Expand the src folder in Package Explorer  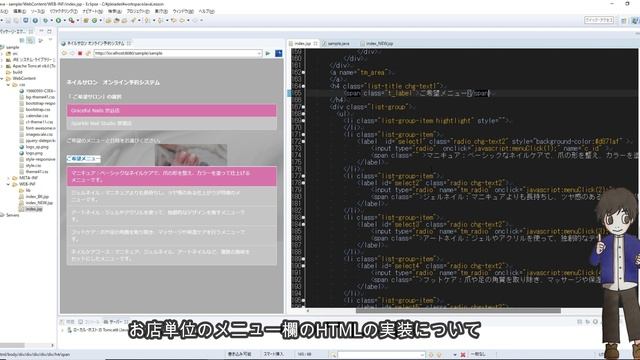2,53
